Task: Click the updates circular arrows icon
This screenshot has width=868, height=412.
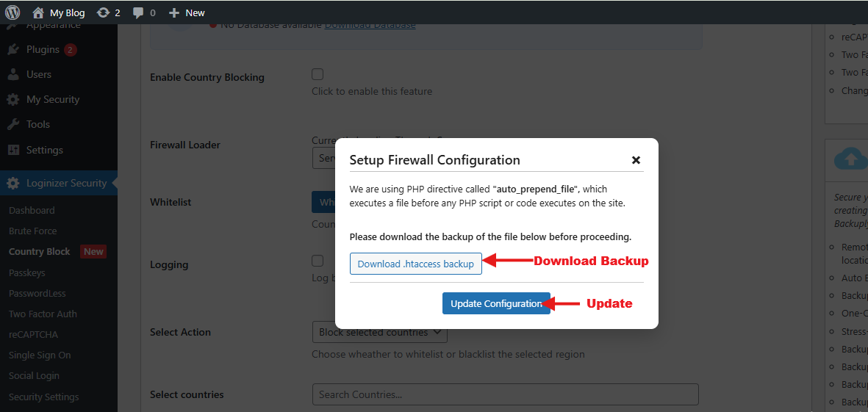Action: click(103, 12)
